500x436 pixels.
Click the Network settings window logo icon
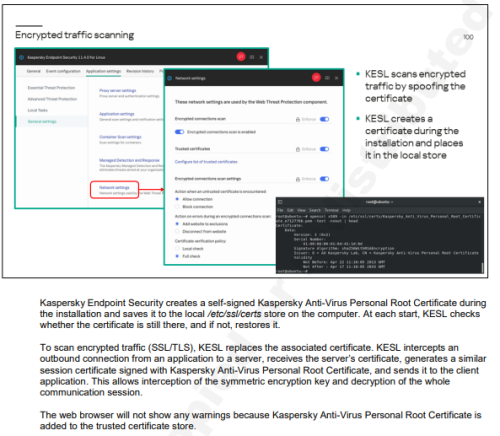click(169, 78)
